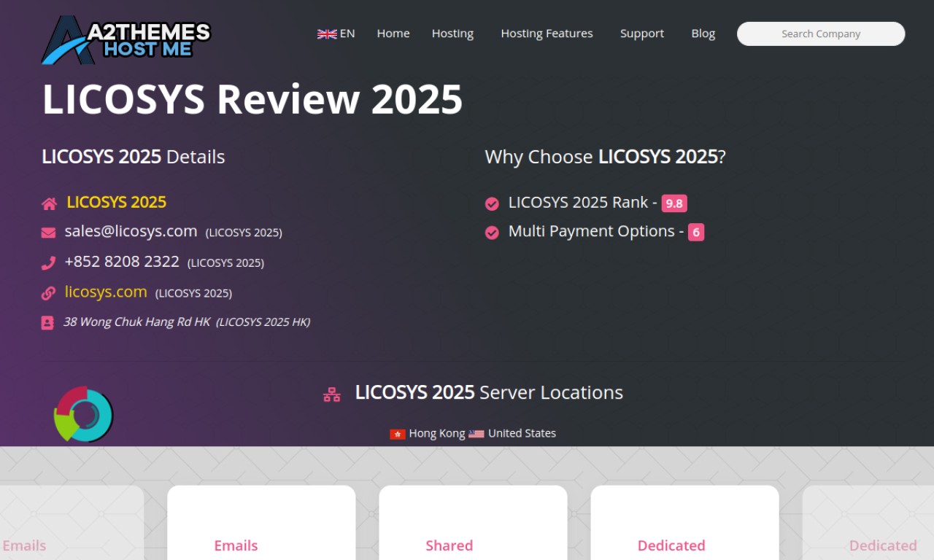The height and width of the screenshot is (560, 934).
Task: Open the Support menu
Action: click(642, 34)
